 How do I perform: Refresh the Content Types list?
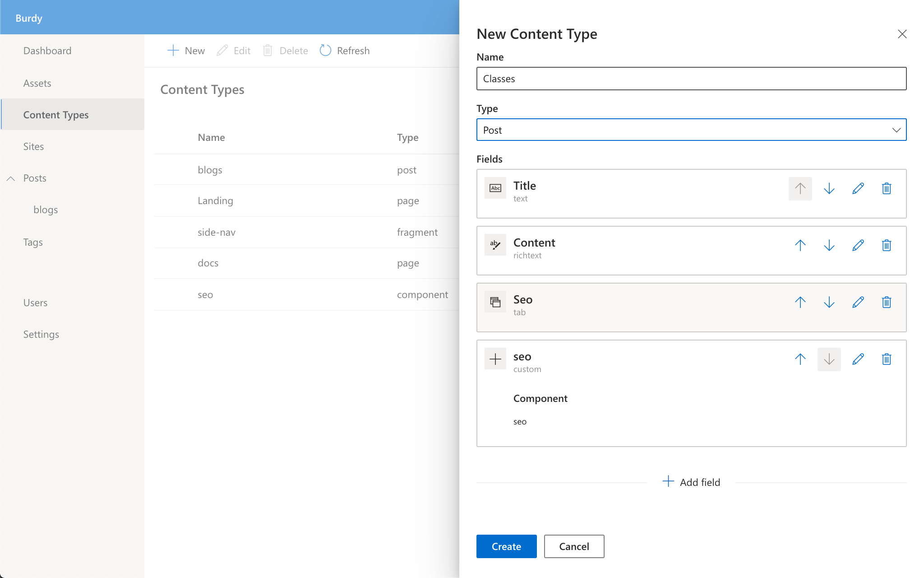click(x=344, y=50)
